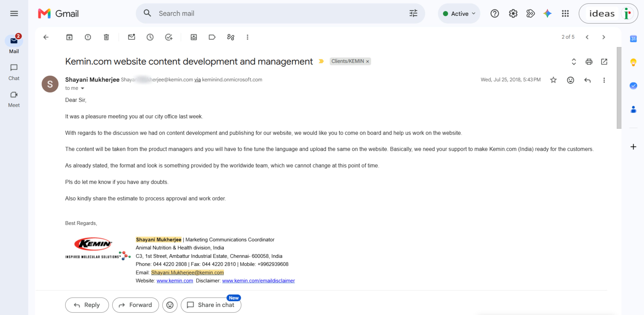Click the Forward button
Image resolution: width=644 pixels, height=315 pixels.
tap(135, 305)
